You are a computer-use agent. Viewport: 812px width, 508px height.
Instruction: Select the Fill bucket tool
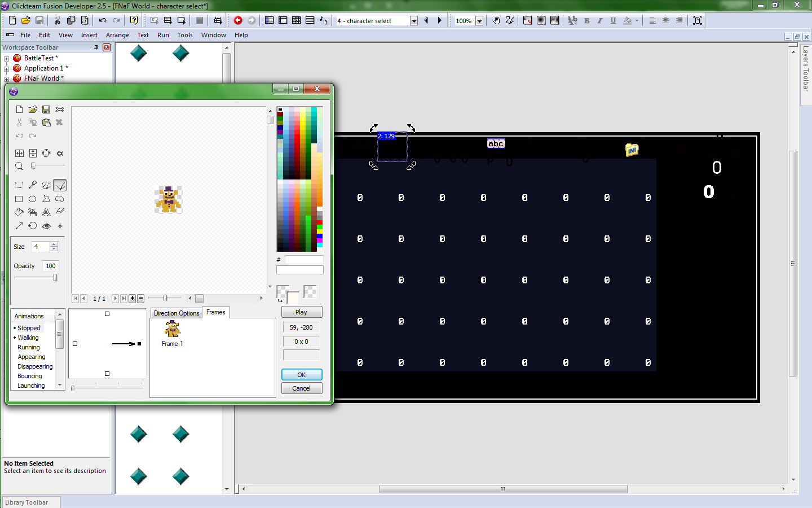19,212
